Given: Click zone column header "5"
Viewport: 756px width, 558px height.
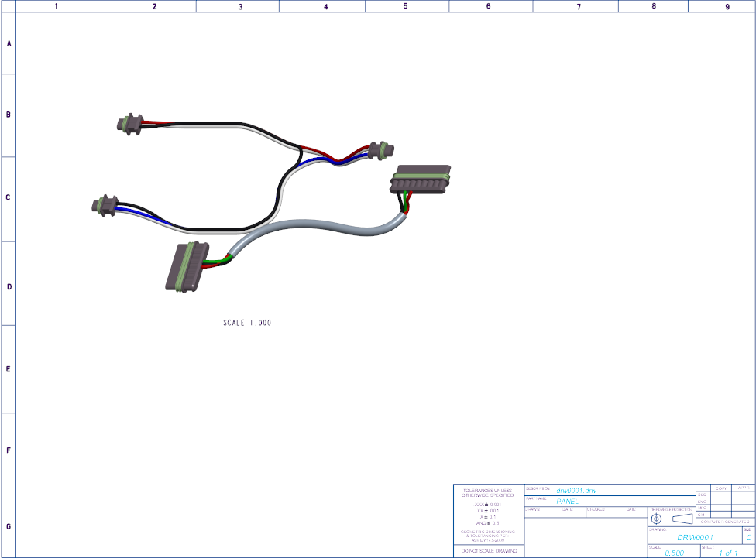Looking at the screenshot, I should tap(405, 6).
